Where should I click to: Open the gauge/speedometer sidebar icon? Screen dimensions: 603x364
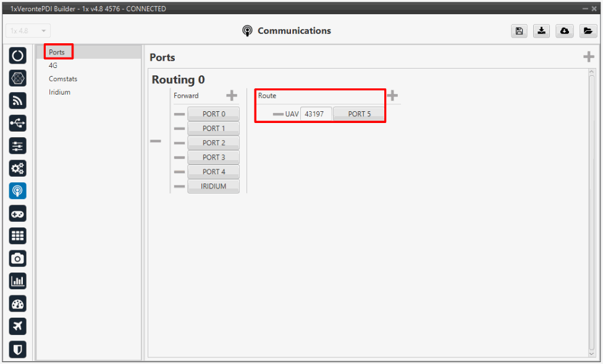click(18, 303)
